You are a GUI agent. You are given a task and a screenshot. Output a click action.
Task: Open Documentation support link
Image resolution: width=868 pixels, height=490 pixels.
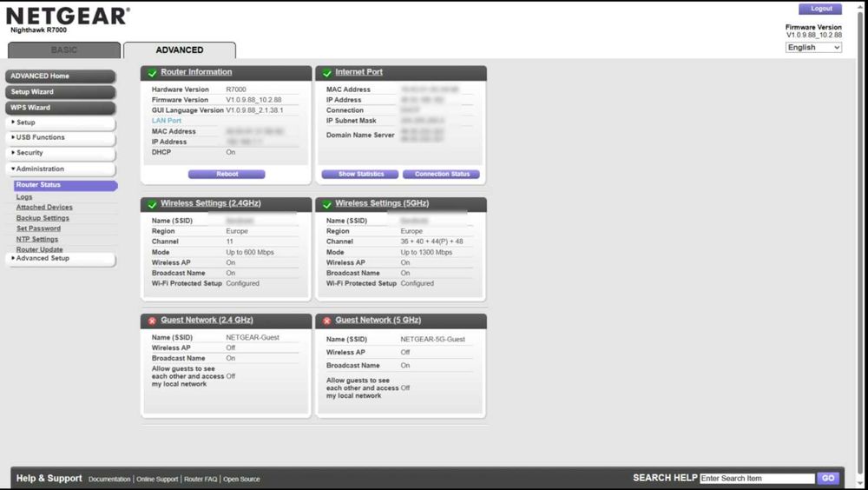coord(109,479)
